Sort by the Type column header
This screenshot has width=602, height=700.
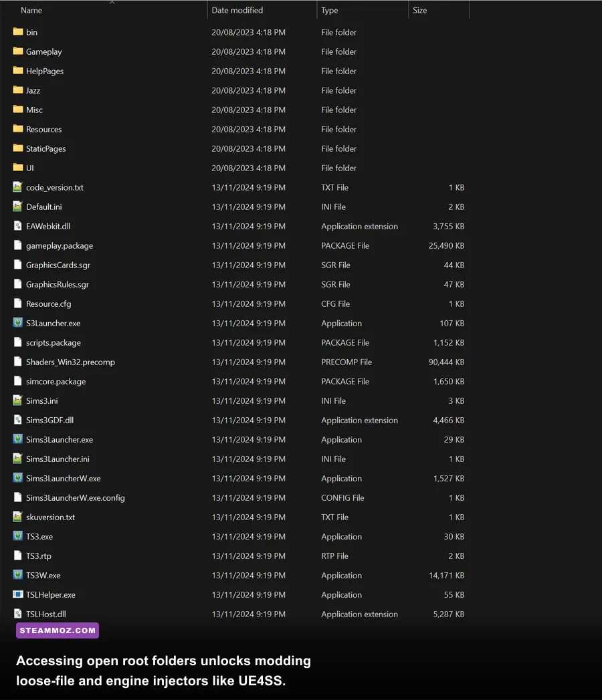[330, 10]
